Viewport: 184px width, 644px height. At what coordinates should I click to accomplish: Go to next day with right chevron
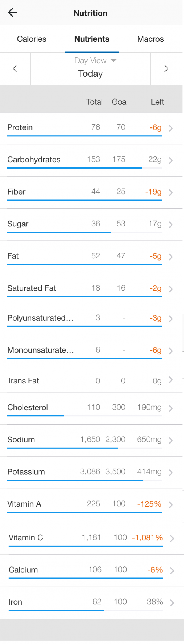click(x=166, y=69)
